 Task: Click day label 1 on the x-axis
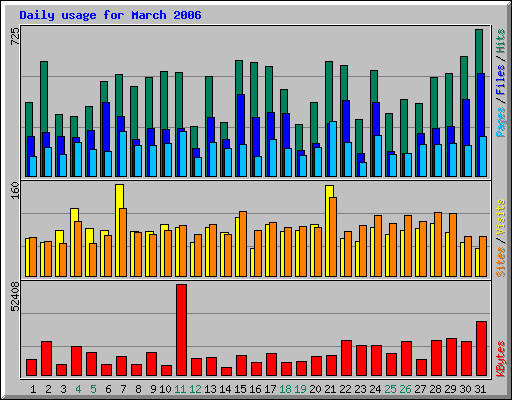pos(33,389)
